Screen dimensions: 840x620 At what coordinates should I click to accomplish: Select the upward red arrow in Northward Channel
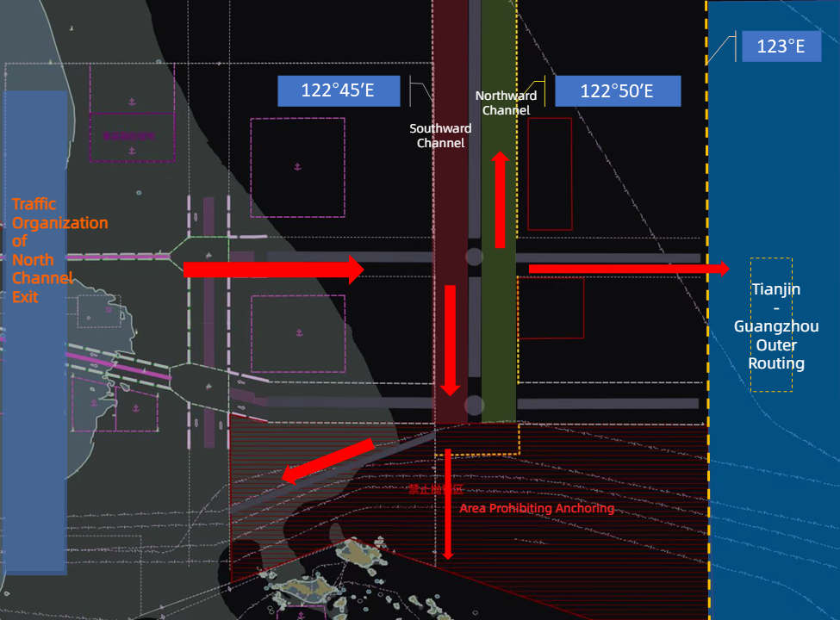pos(500,200)
